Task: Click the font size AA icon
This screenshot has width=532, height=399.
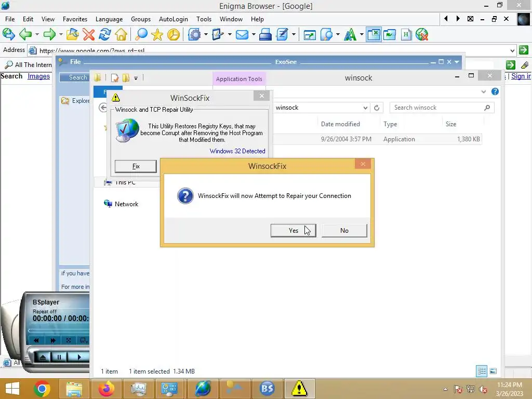Action: (350, 34)
